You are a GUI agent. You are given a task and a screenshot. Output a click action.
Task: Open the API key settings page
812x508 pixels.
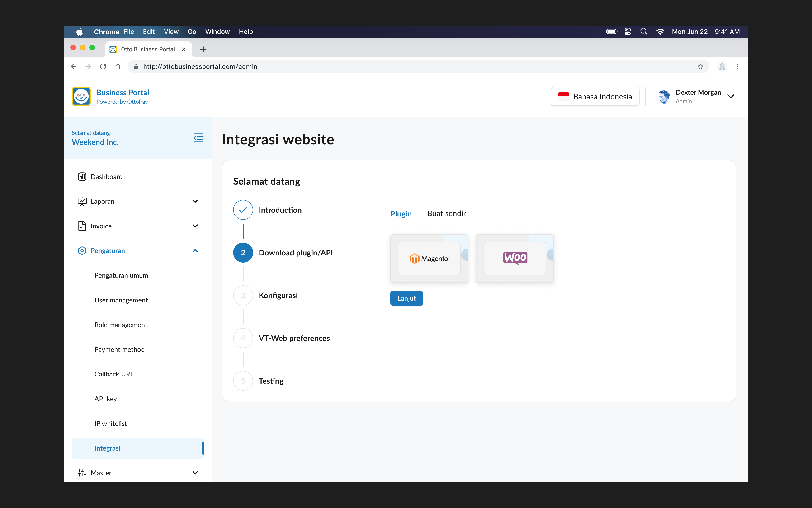tap(105, 399)
